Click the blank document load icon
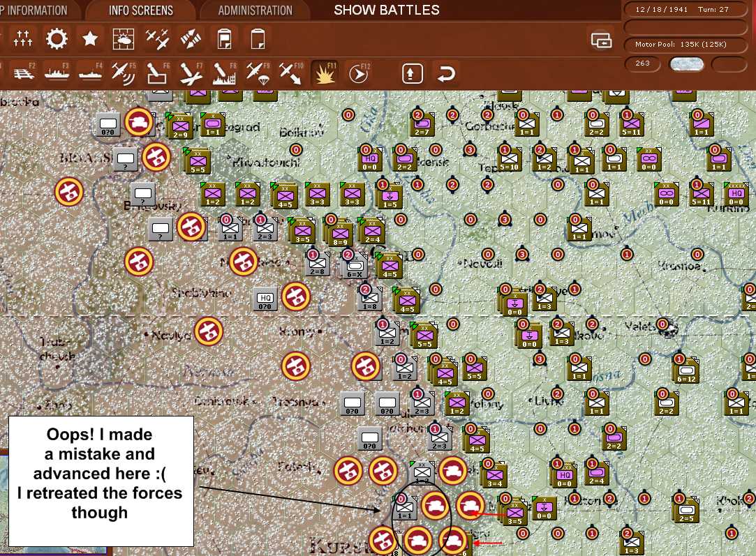This screenshot has width=756, height=556. click(x=258, y=39)
